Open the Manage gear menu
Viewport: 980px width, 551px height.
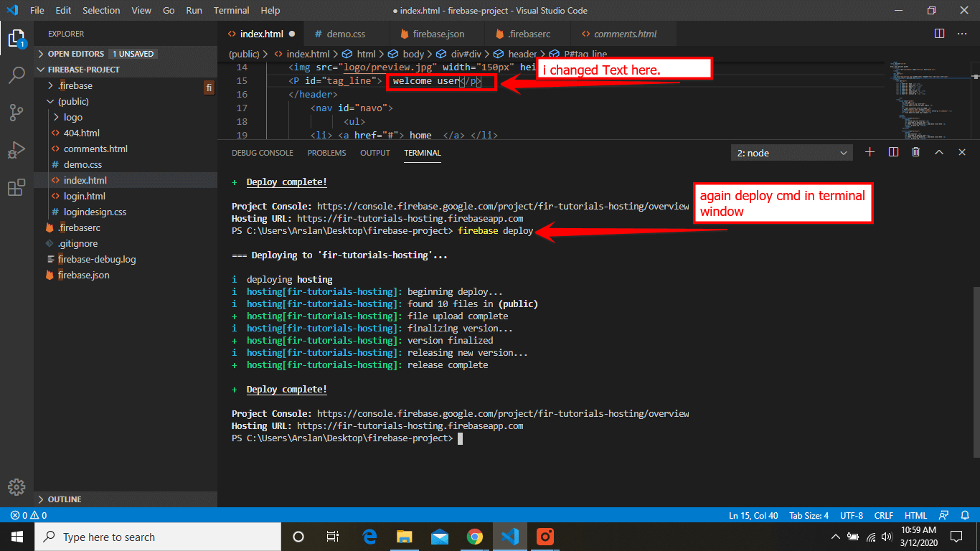click(17, 486)
